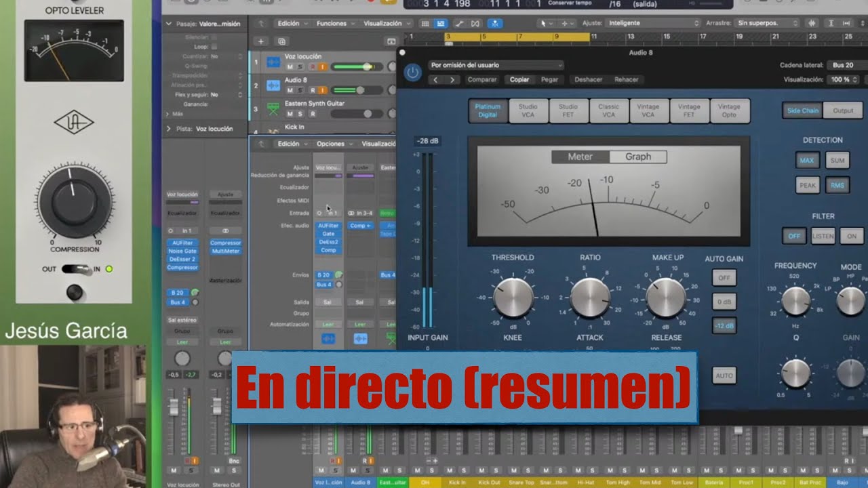
Task: Click the Pegar button
Action: click(550, 79)
